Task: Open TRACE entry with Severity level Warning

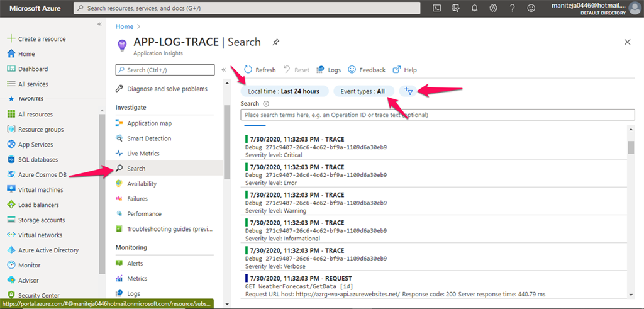Action: pyautogui.click(x=434, y=202)
